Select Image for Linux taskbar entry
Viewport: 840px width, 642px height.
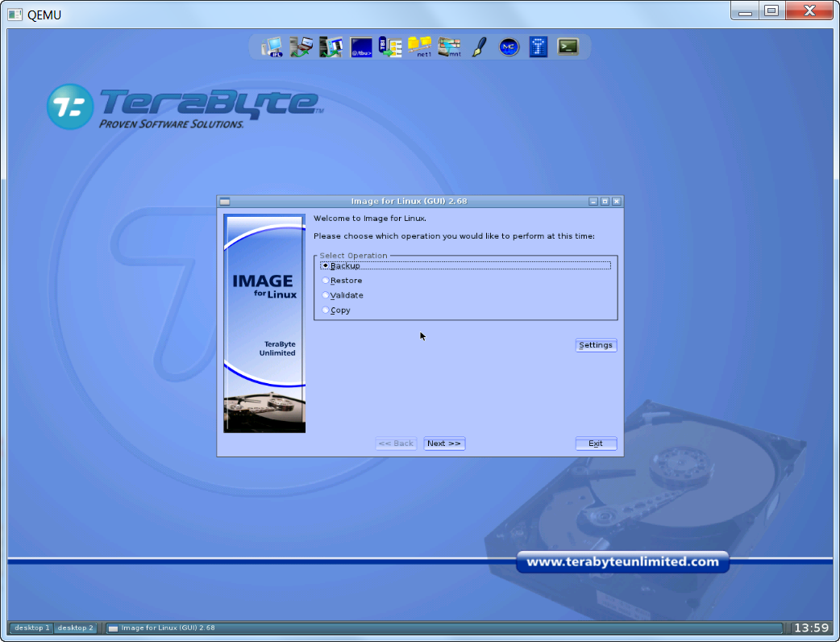(x=443, y=627)
